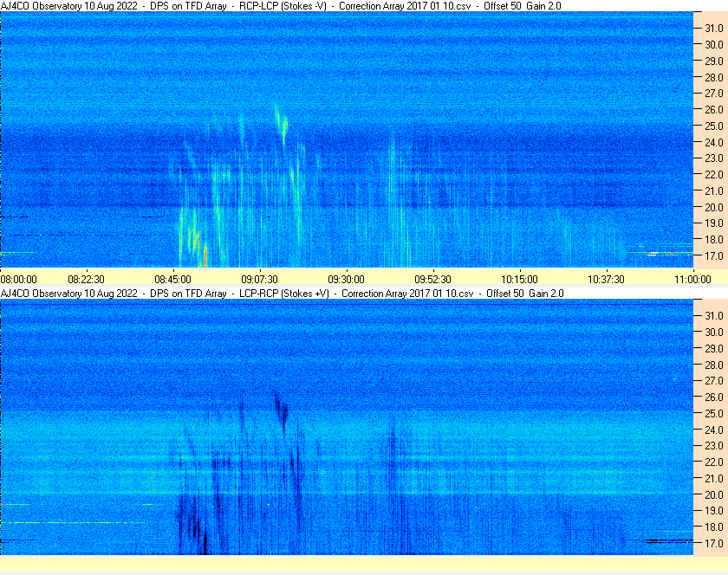Select the 09:30:00 time axis label

click(x=347, y=280)
